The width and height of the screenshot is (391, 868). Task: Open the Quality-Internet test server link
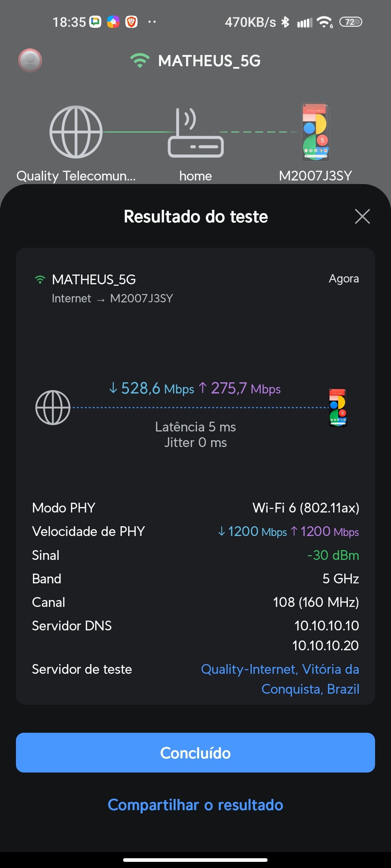point(280,679)
